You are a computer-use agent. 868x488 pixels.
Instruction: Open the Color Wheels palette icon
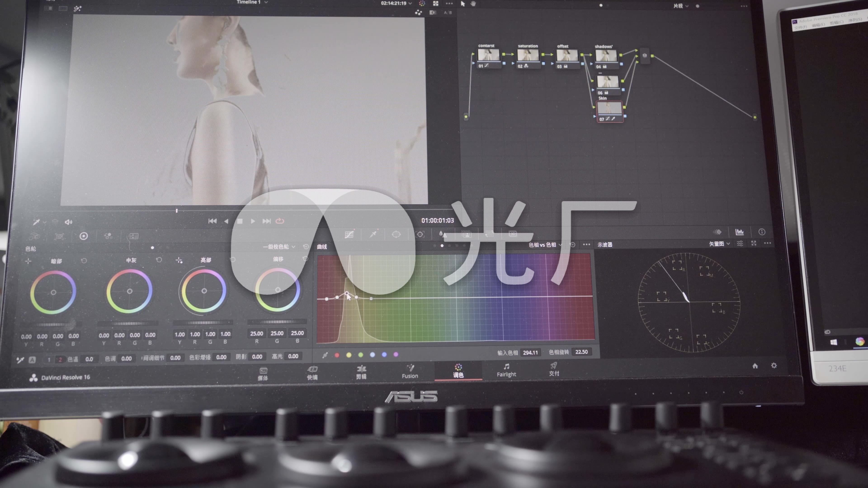[84, 236]
